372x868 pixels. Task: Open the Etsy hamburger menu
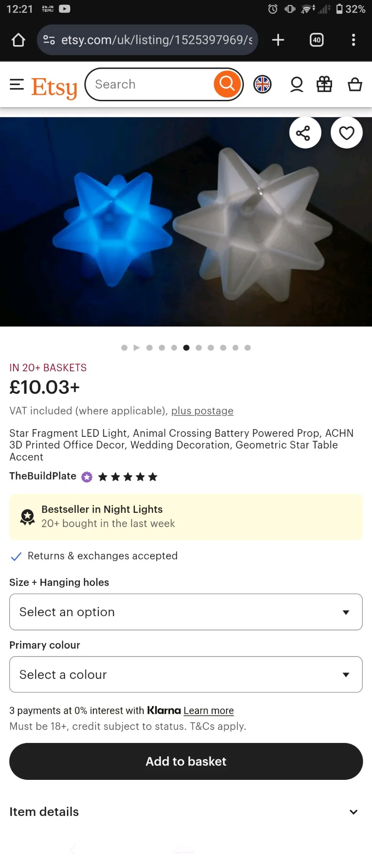click(x=17, y=84)
